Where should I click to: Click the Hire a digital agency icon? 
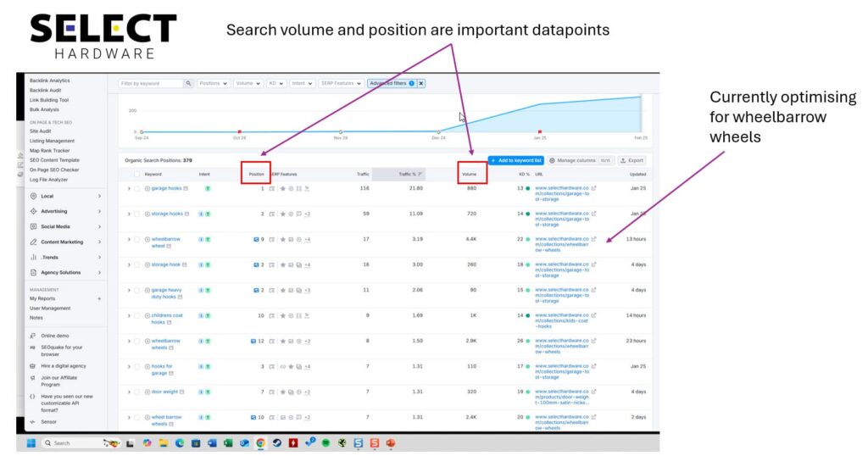(x=32, y=365)
